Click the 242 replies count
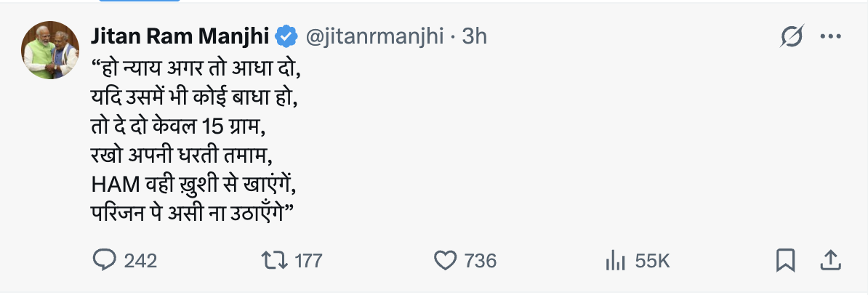 tap(141, 260)
